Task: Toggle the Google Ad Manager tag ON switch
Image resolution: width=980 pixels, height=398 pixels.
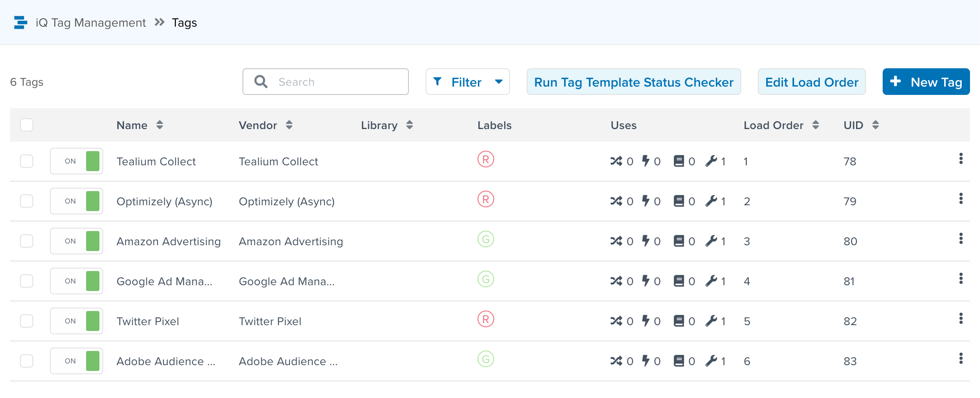Action: point(77,281)
